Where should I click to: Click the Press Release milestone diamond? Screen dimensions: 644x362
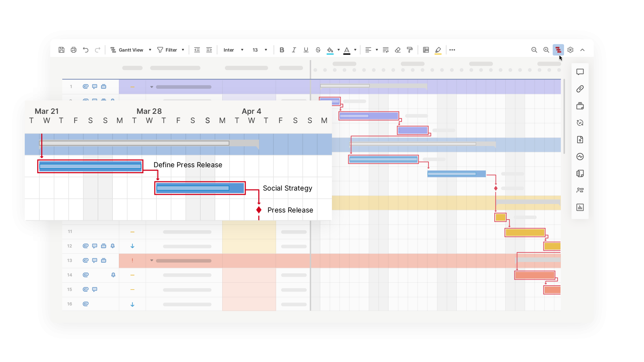258,210
